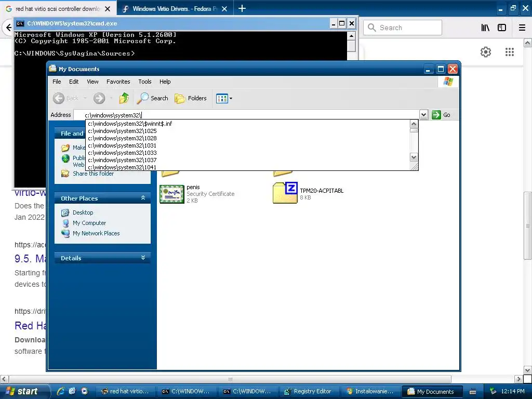532x399 pixels.
Task: Click the cmd window scroll-up arrow
Action: pyautogui.click(x=351, y=36)
